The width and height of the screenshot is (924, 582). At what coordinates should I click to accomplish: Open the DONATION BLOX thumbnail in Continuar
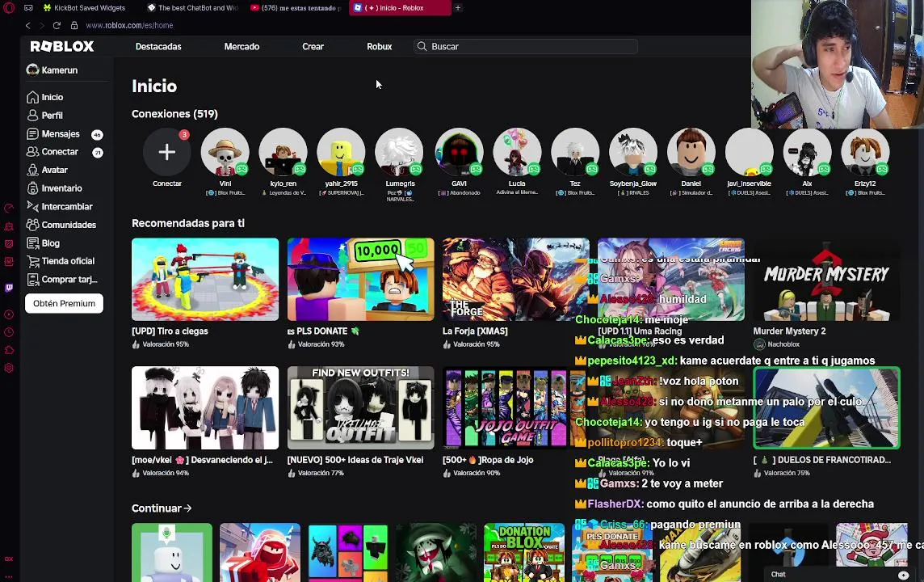[x=524, y=553]
